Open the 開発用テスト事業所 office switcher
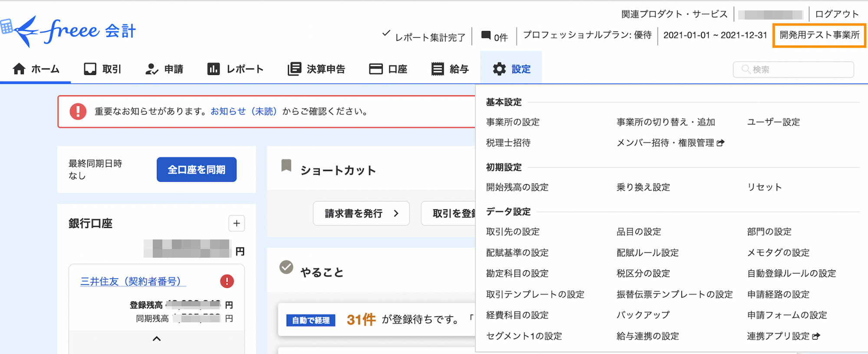Image resolution: width=868 pixels, height=354 pixels. pyautogui.click(x=819, y=35)
